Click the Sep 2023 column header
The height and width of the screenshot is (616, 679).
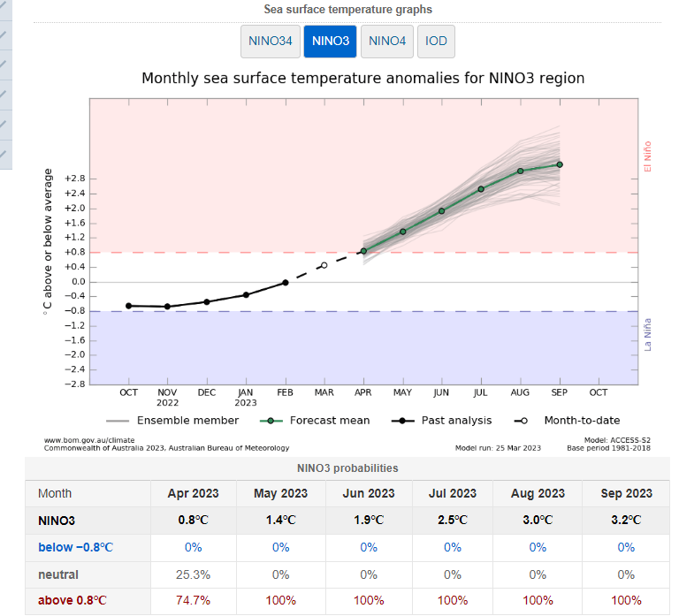pos(626,493)
